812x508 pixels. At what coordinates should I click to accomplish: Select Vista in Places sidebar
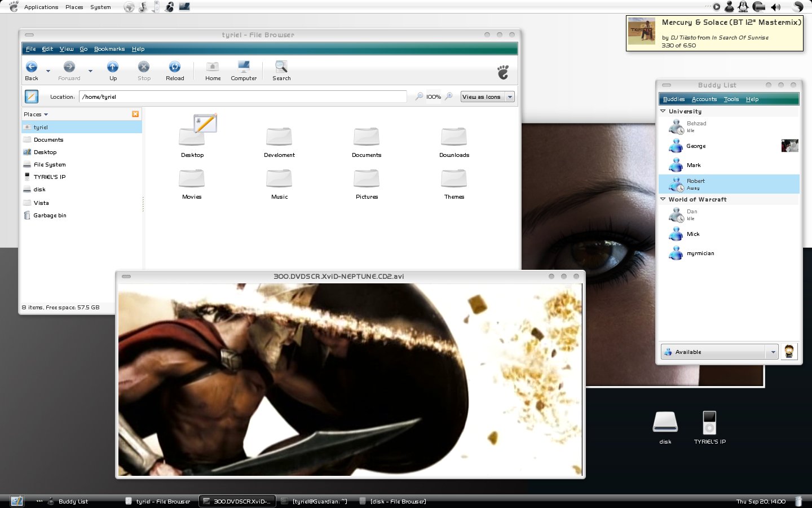(82, 203)
